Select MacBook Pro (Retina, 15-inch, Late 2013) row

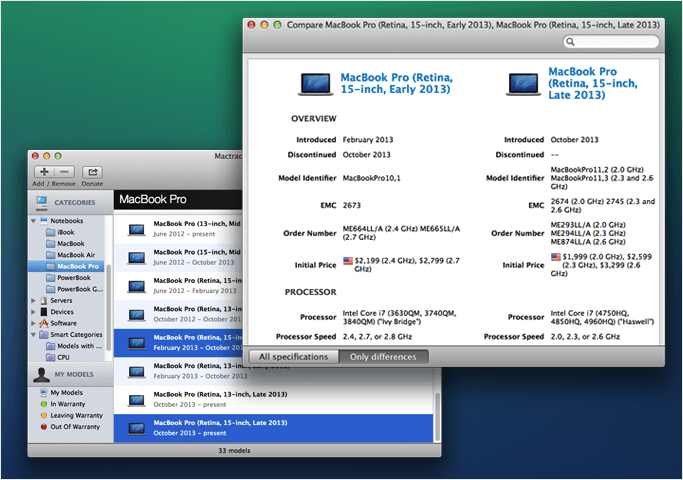coord(274,429)
